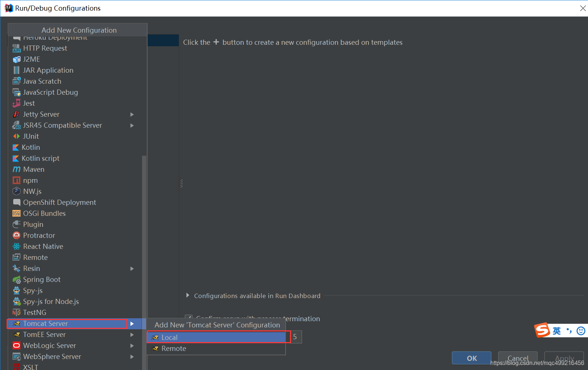This screenshot has width=588, height=370.
Task: Expand Configurations available in Run Dashboard
Action: [x=188, y=295]
